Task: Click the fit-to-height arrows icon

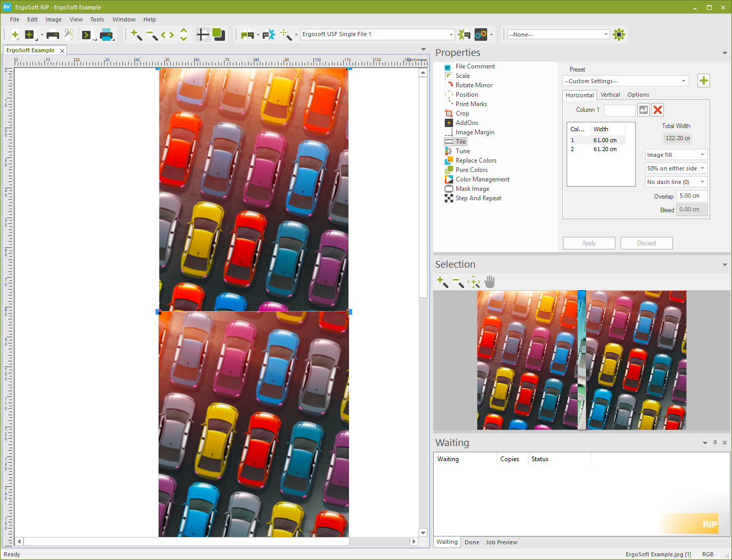Action: click(184, 35)
